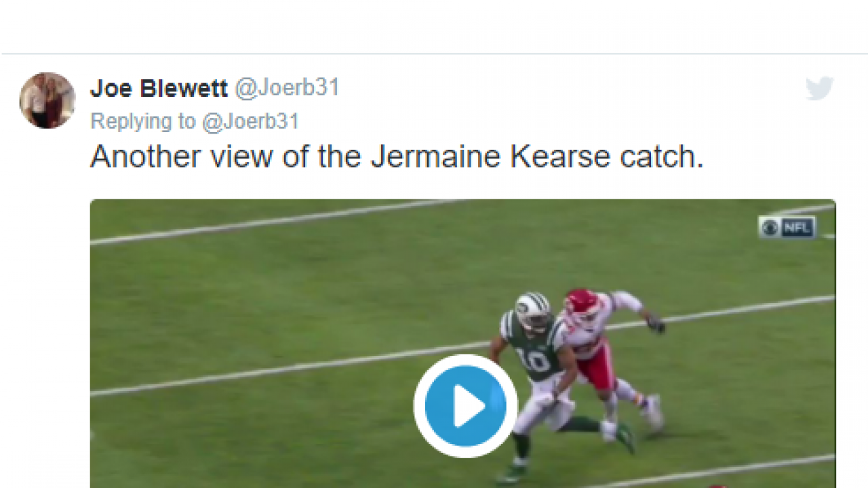The height and width of the screenshot is (488, 868).
Task: Open the @Joerb31 handle beside the name
Action: tap(287, 88)
